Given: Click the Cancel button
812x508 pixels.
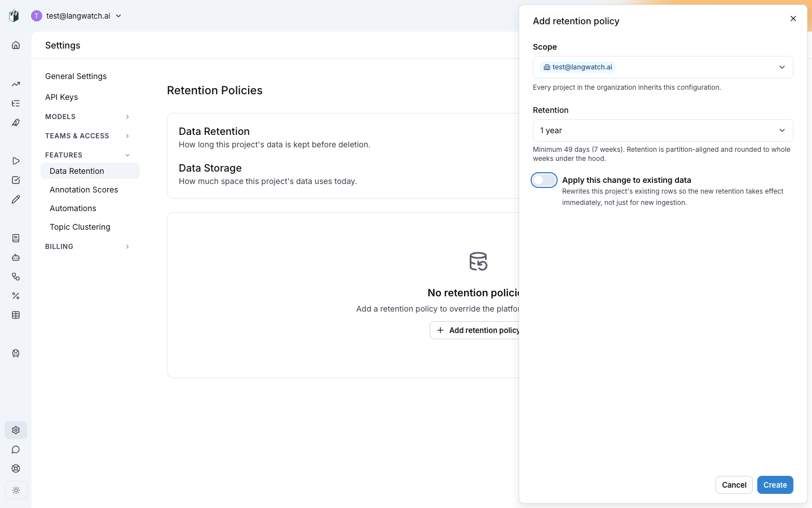Looking at the screenshot, I should pos(734,485).
